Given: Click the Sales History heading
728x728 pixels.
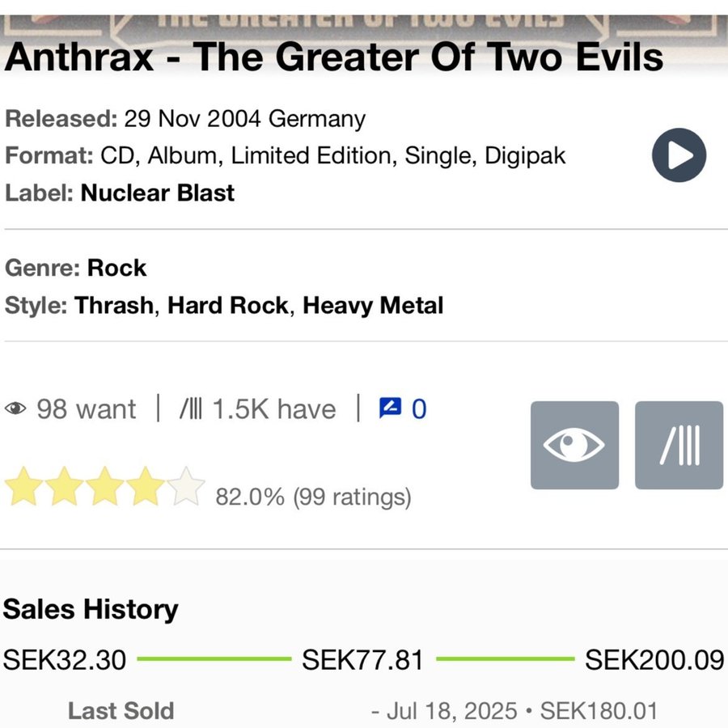Looking at the screenshot, I should (91, 609).
